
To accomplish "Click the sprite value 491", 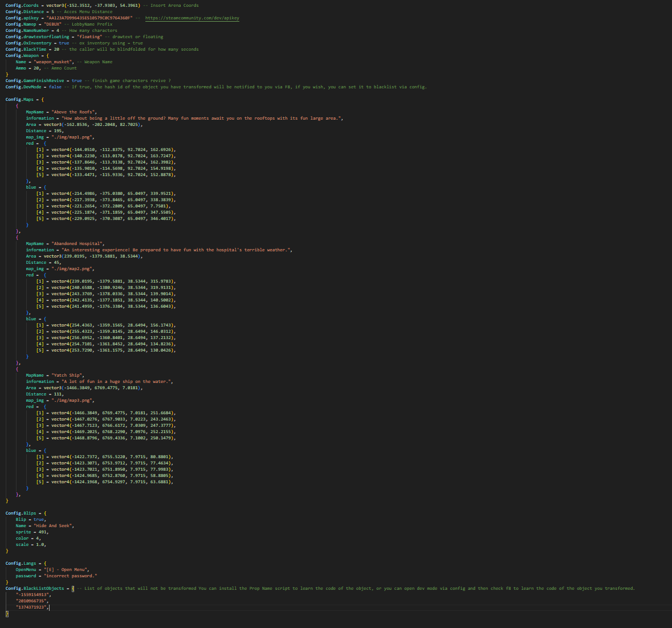I will [43, 532].
